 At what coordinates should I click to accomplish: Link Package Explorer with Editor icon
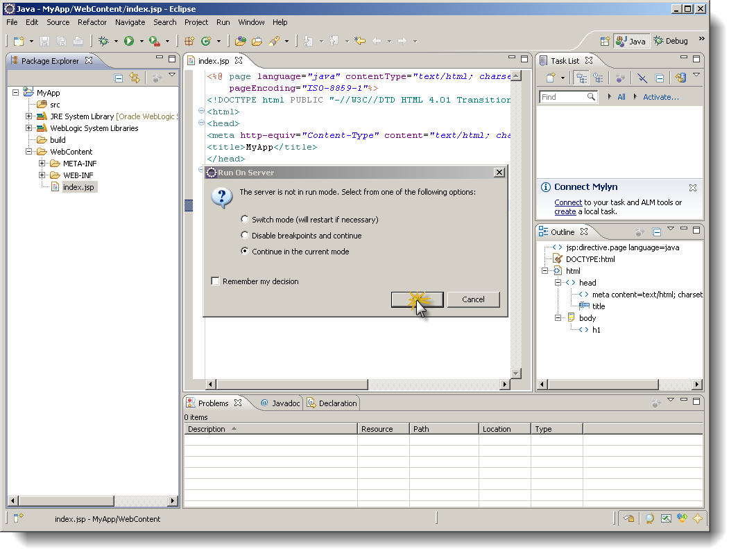pos(136,78)
